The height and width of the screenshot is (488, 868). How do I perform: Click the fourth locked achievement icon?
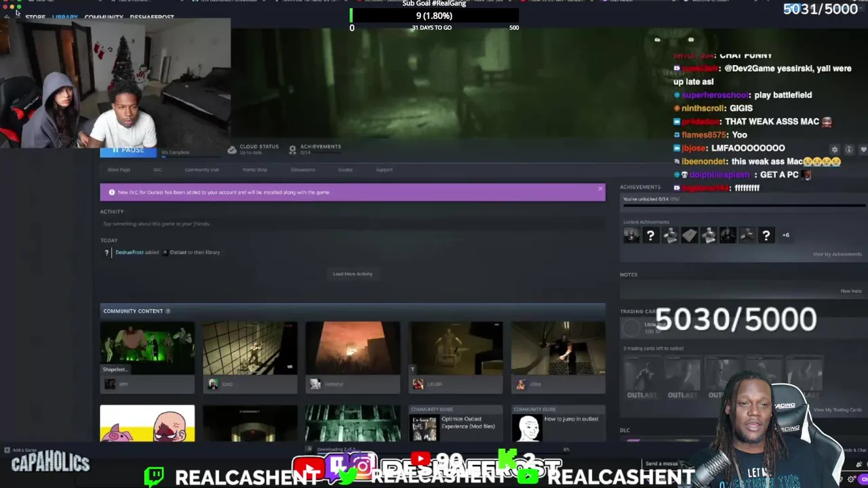pyautogui.click(x=689, y=235)
